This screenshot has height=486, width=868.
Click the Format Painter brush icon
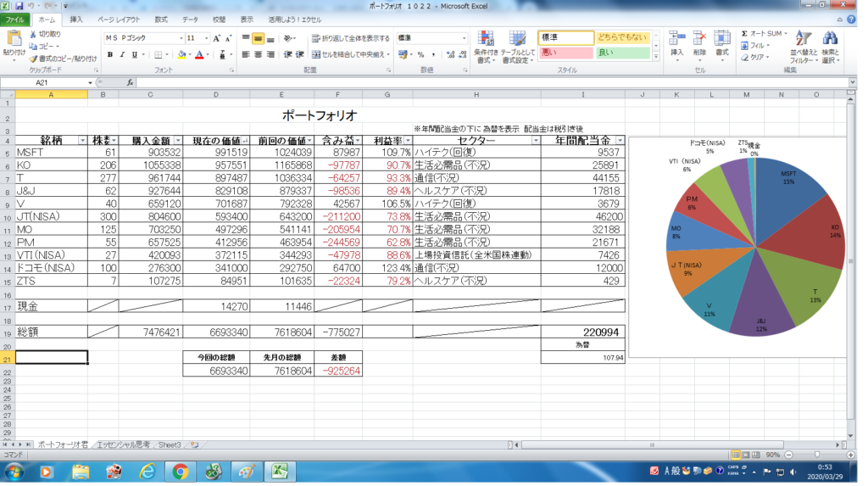[33, 59]
